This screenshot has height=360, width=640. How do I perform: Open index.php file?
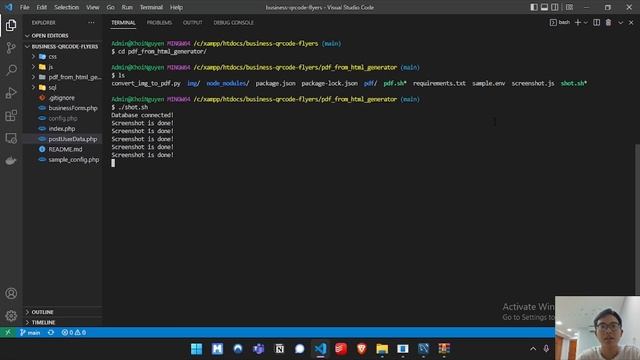(x=62, y=129)
